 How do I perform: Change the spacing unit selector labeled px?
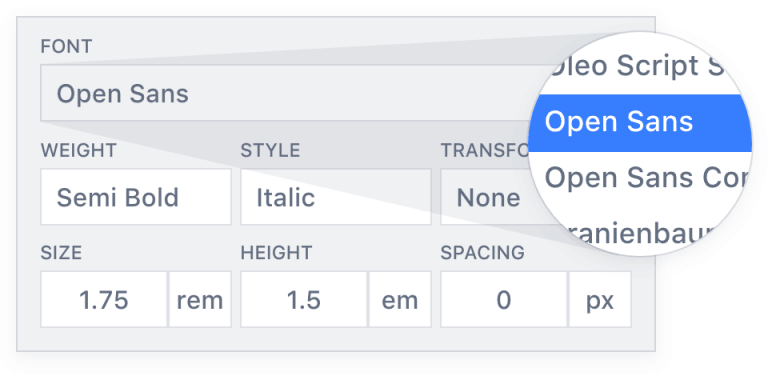coord(600,299)
